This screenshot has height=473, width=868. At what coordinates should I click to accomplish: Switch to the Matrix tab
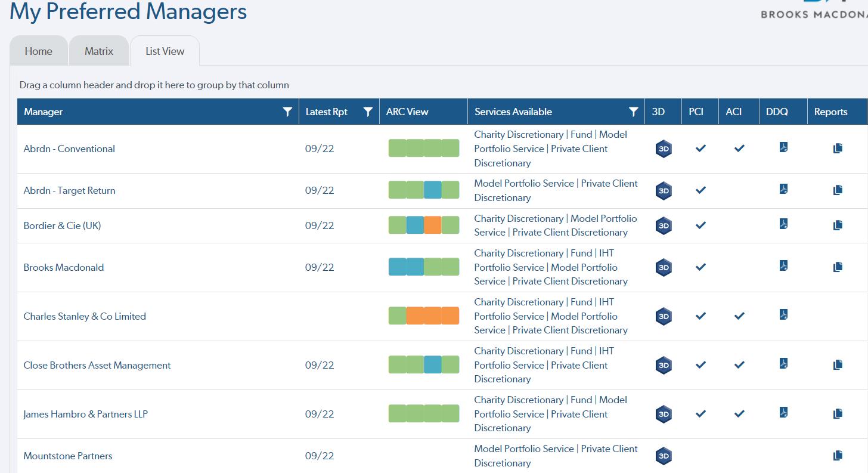pyautogui.click(x=99, y=51)
